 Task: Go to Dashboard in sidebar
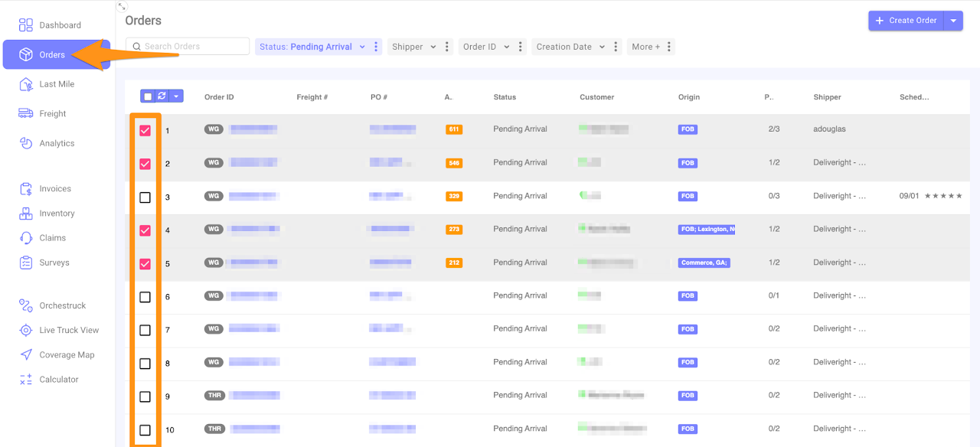(60, 25)
